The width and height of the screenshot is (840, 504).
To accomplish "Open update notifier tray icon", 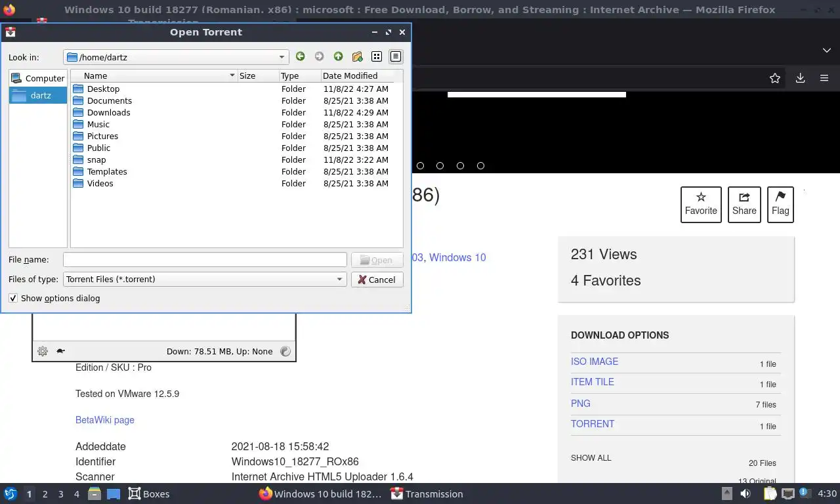I will tap(805, 493).
